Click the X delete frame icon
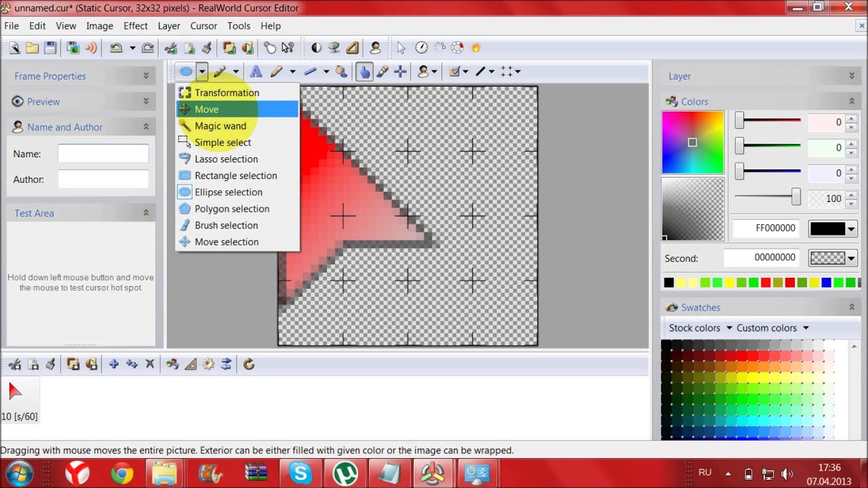868x488 pixels. pyautogui.click(x=150, y=364)
